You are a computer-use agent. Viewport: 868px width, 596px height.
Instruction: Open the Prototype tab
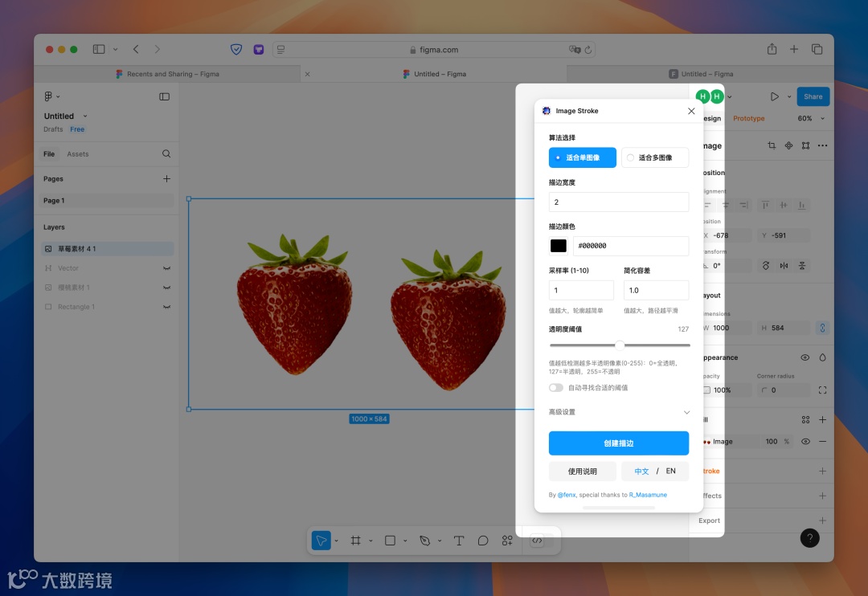[x=748, y=118]
